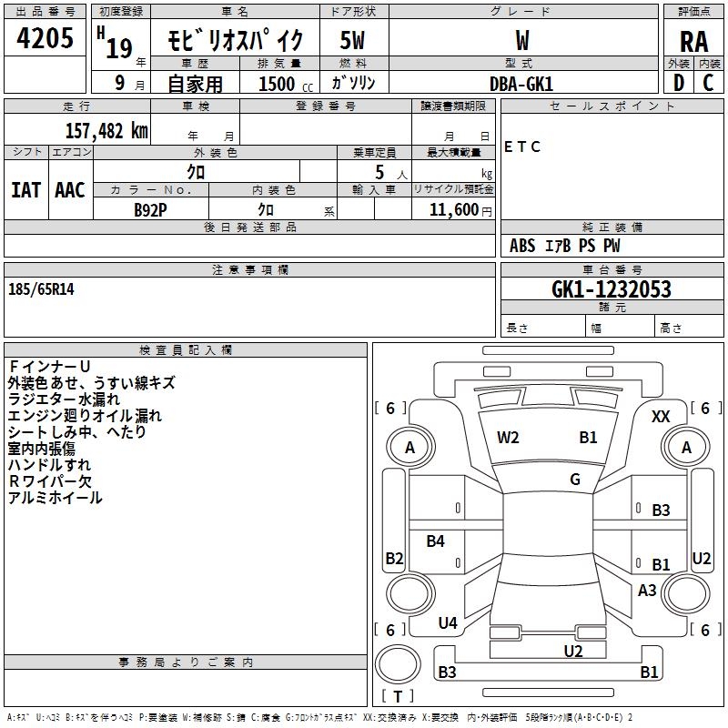Viewport: 728px width, 728px height.
Task: Select the door shape value 5W
Action: tap(353, 40)
